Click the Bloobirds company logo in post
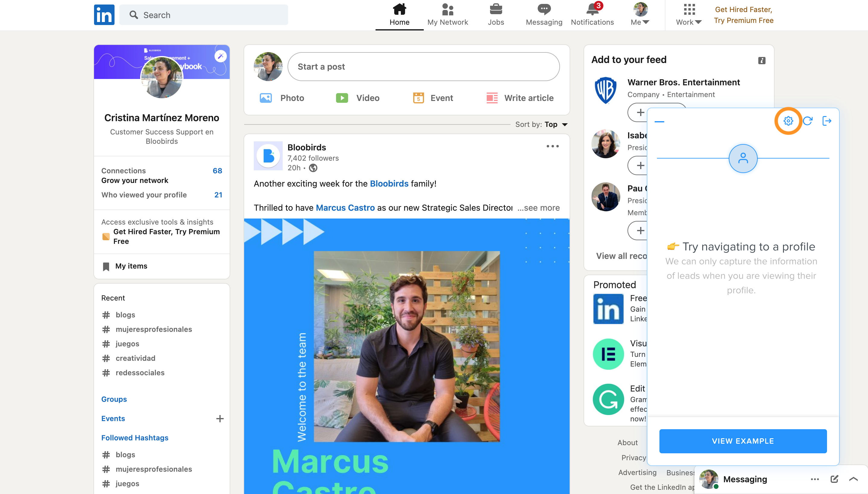The width and height of the screenshot is (868, 494). [x=268, y=156]
